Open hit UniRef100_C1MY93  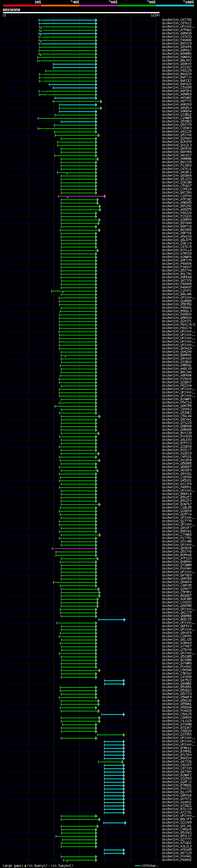[177, 196]
